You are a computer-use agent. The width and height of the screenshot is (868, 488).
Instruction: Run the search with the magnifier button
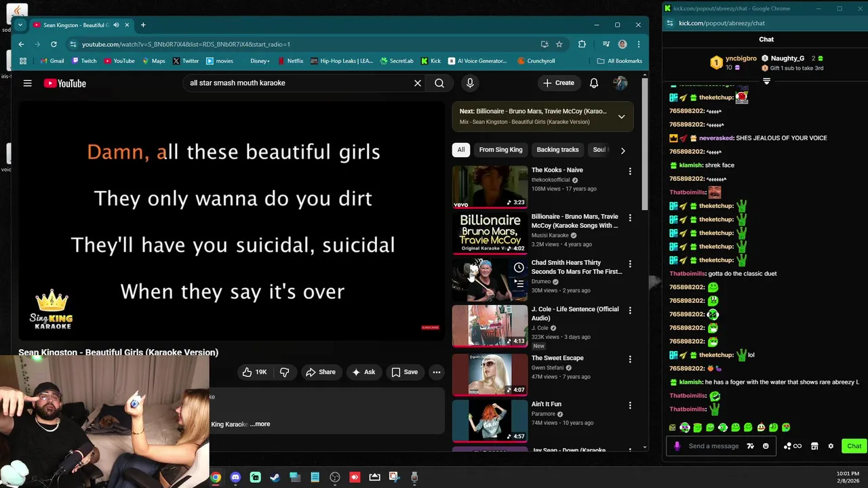pos(439,83)
